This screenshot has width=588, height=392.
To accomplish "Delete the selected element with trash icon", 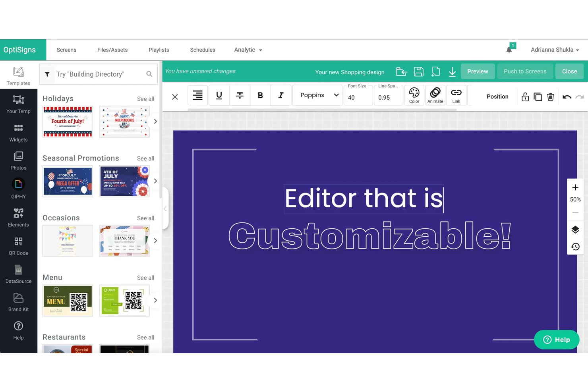I will (x=551, y=97).
